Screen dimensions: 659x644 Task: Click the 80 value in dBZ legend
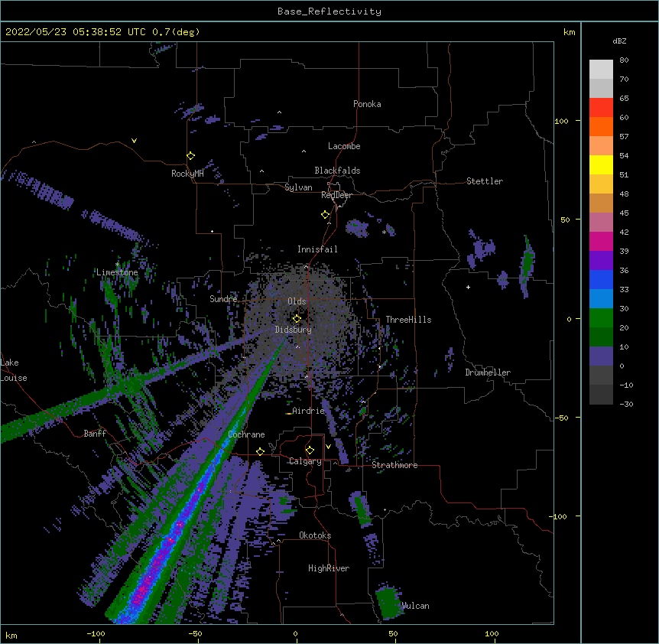click(x=624, y=60)
